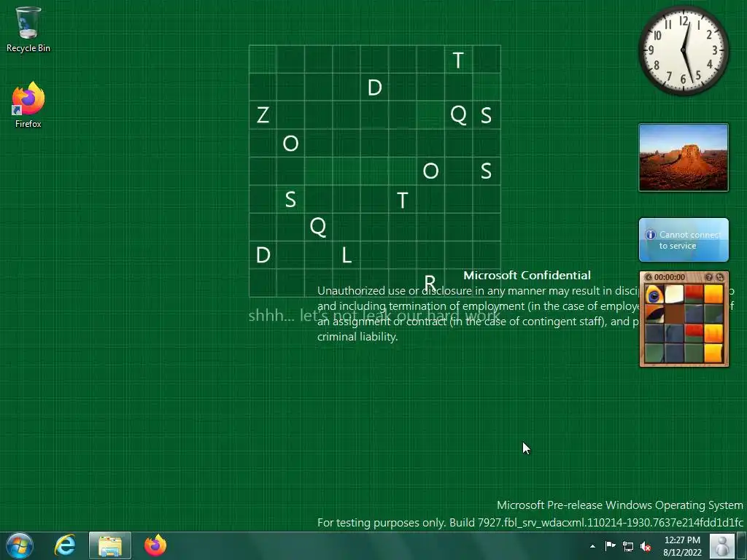This screenshot has width=747, height=560.
Task: Click the desert slide show gadget picture
Action: 684,157
